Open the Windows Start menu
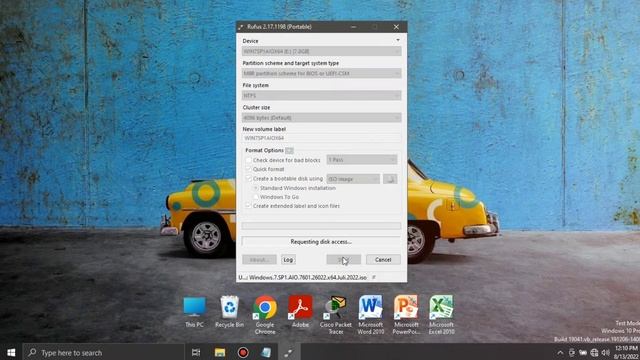 pyautogui.click(x=11, y=352)
